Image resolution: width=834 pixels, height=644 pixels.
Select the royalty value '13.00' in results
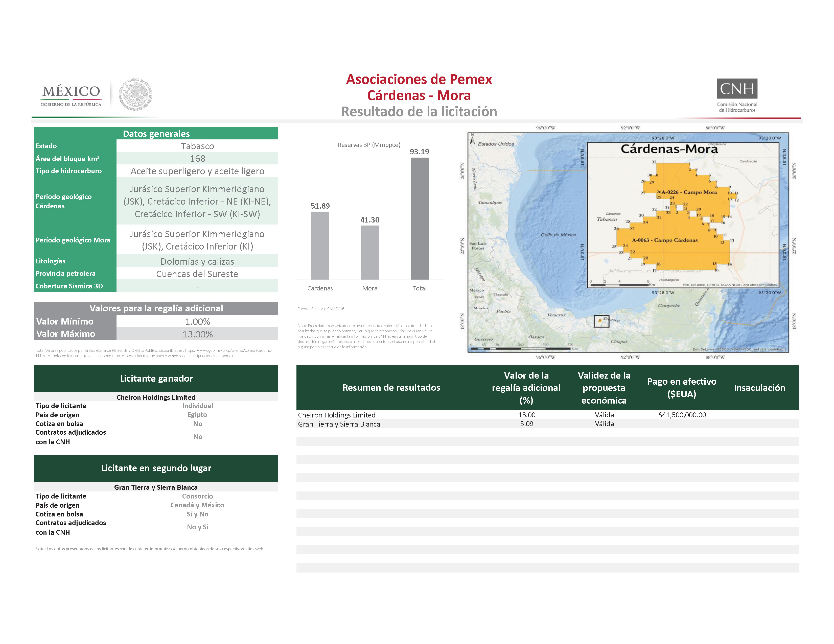(x=527, y=415)
